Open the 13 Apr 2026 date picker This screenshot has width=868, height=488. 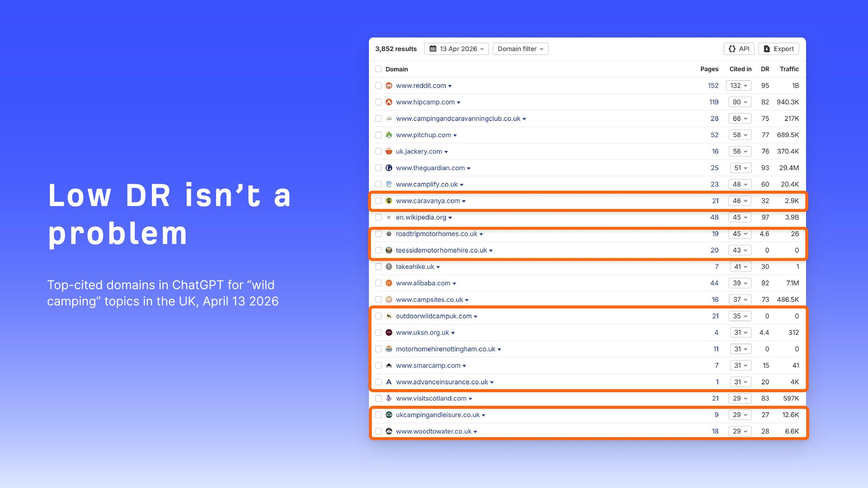click(457, 49)
